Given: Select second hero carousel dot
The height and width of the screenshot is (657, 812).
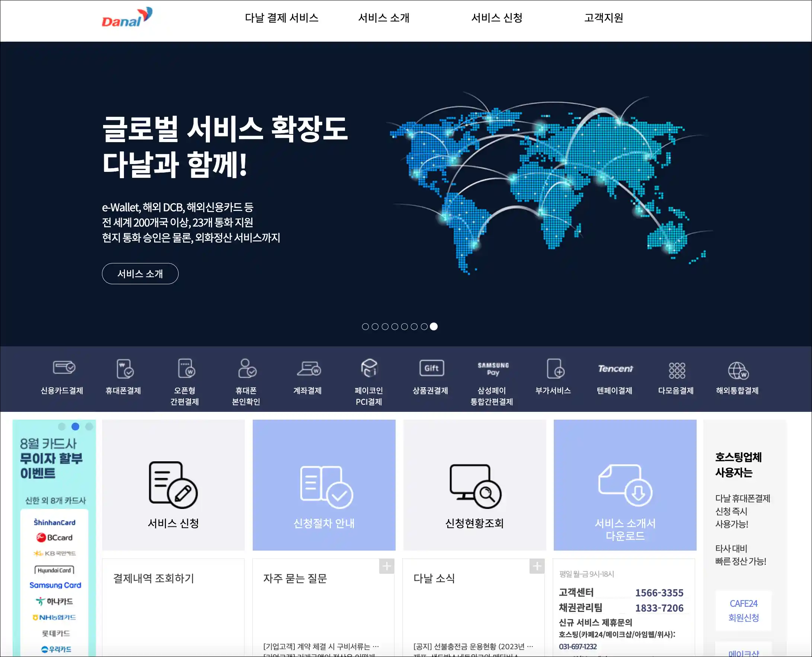Looking at the screenshot, I should click(x=375, y=327).
